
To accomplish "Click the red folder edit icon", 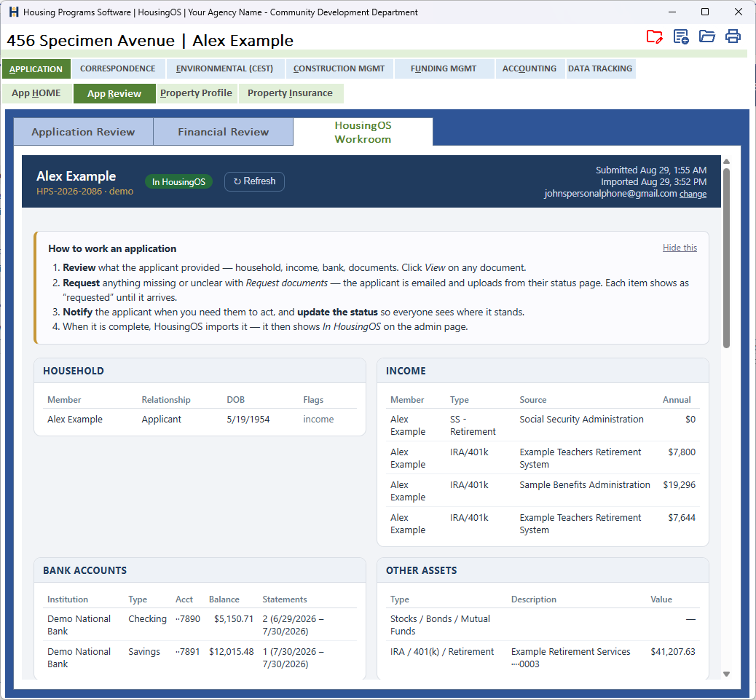I will pyautogui.click(x=654, y=36).
